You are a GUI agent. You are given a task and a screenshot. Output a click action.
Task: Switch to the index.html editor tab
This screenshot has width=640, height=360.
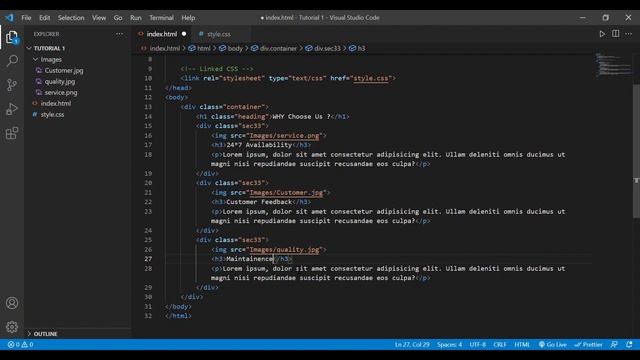162,34
